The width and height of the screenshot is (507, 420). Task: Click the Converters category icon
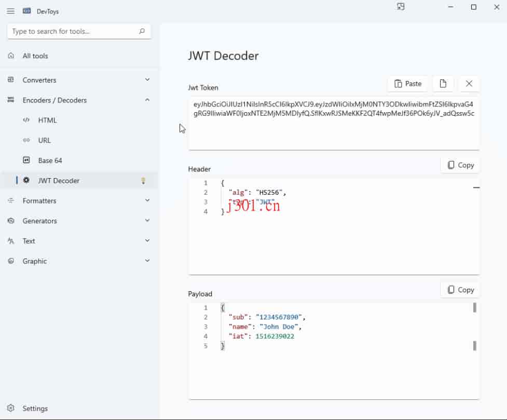click(11, 79)
